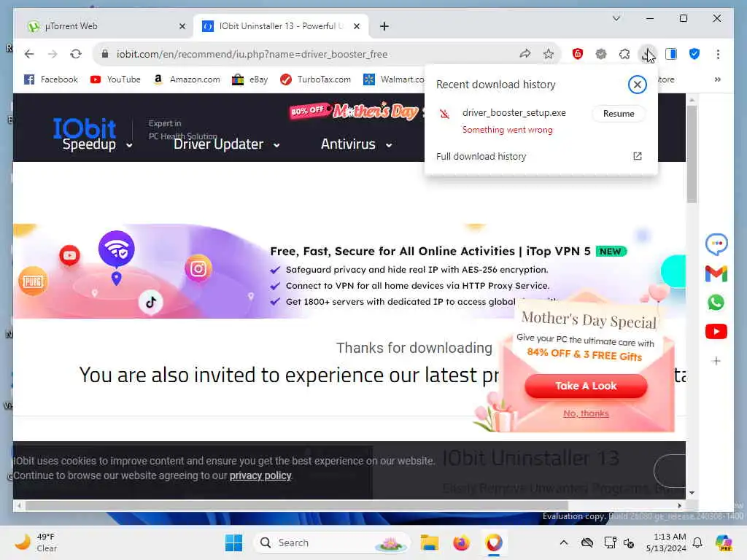The width and height of the screenshot is (747, 560).
Task: Open the browser three-dot menu
Action: tap(718, 54)
